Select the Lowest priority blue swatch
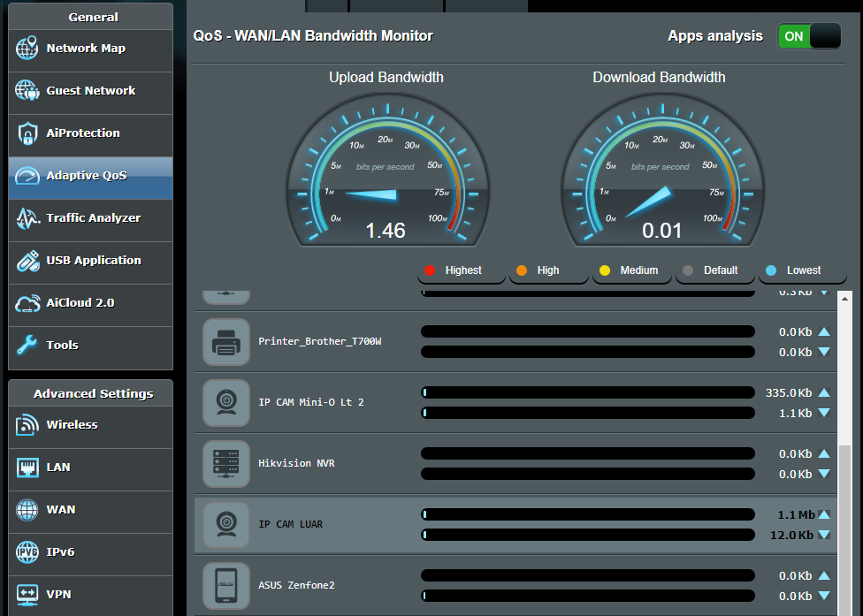The width and height of the screenshot is (863, 616). 771,270
